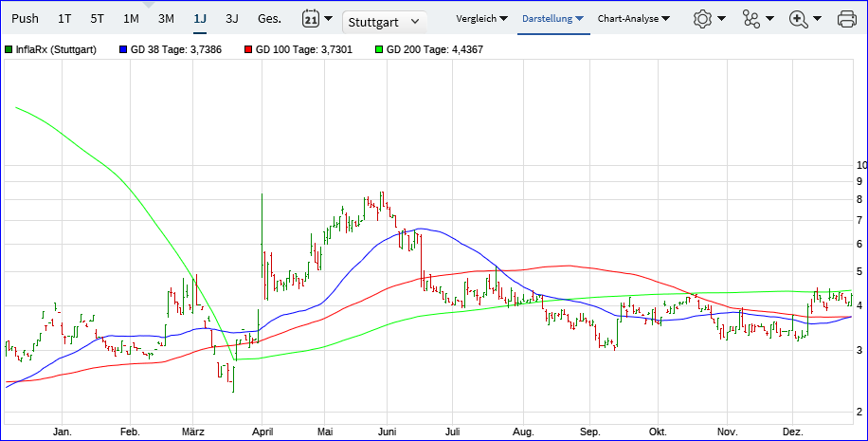This screenshot has height=441, width=868.
Task: Open the calendar date range picker
Action: pos(316,18)
